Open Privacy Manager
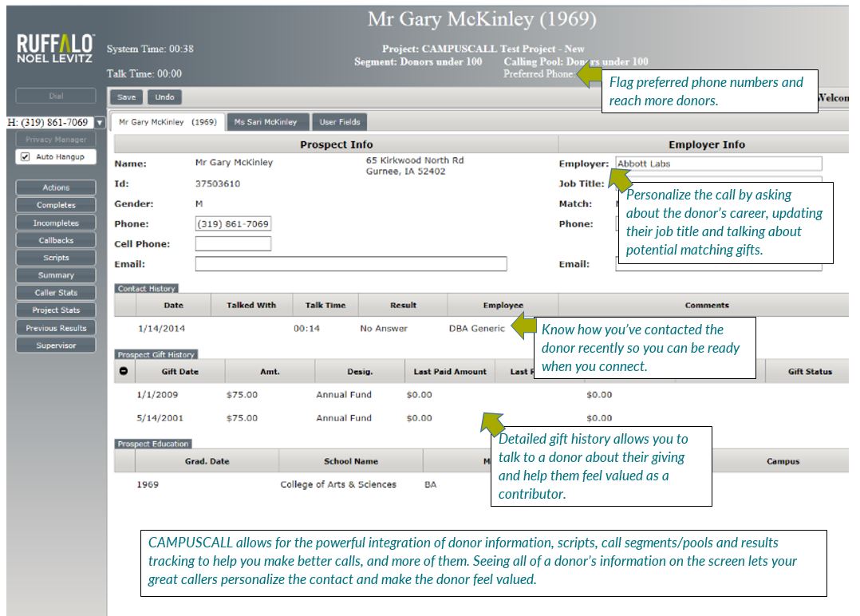Viewport: 860px width, 616px height. (56, 140)
